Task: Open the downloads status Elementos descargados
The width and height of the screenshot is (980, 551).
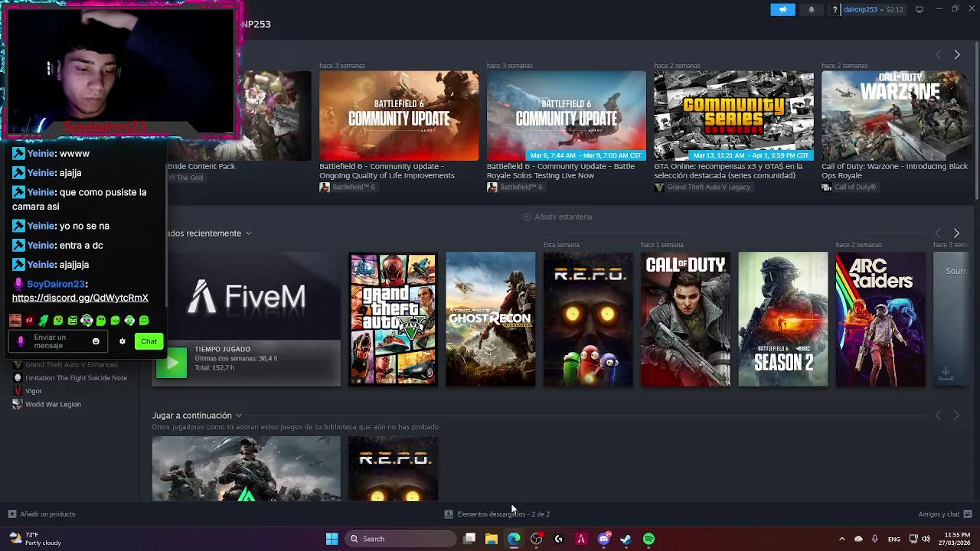Action: point(498,514)
